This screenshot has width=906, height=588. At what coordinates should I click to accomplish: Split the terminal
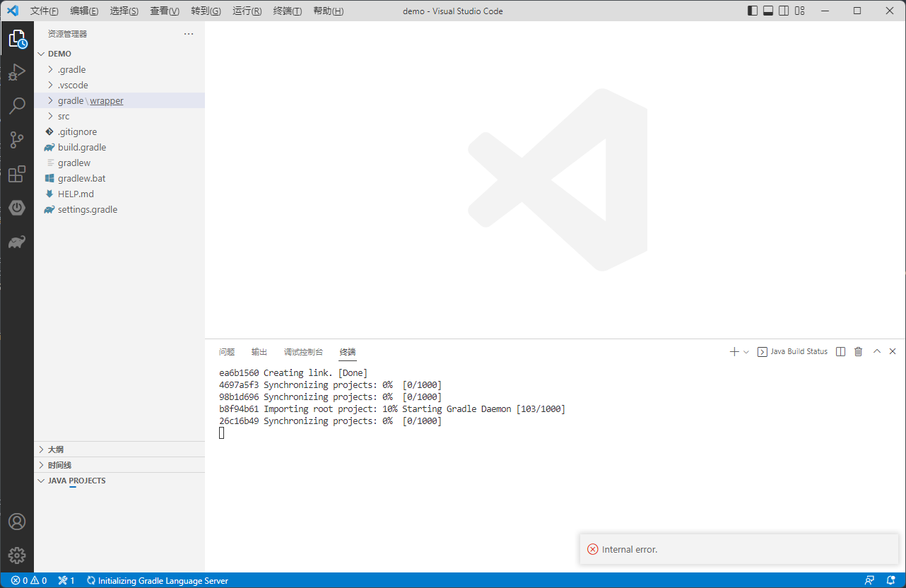coord(840,351)
